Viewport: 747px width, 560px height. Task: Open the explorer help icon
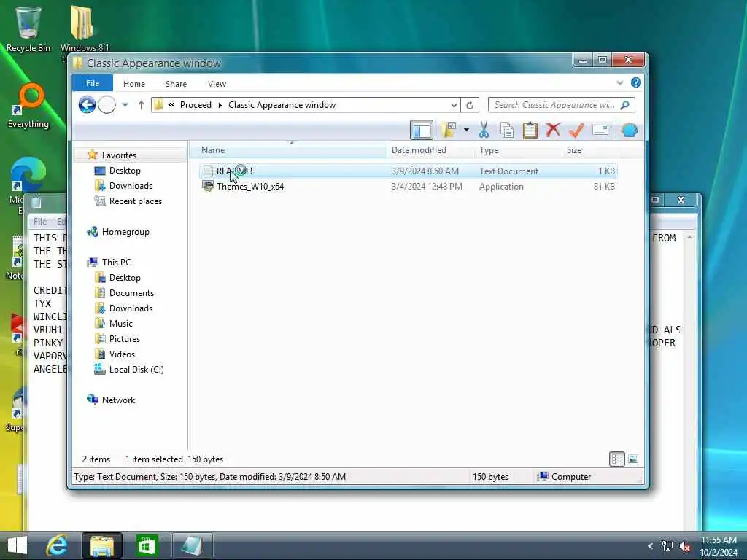tap(635, 83)
